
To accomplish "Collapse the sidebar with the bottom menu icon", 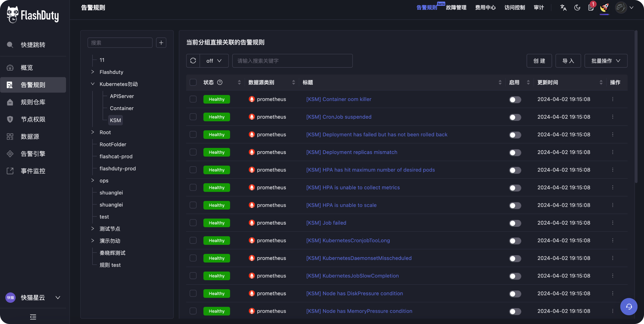I will [33, 317].
